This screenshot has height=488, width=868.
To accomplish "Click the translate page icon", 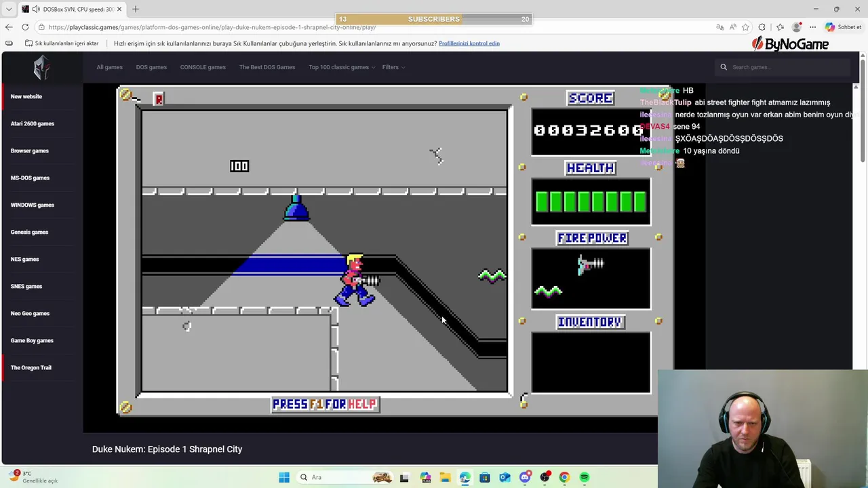I will point(720,27).
